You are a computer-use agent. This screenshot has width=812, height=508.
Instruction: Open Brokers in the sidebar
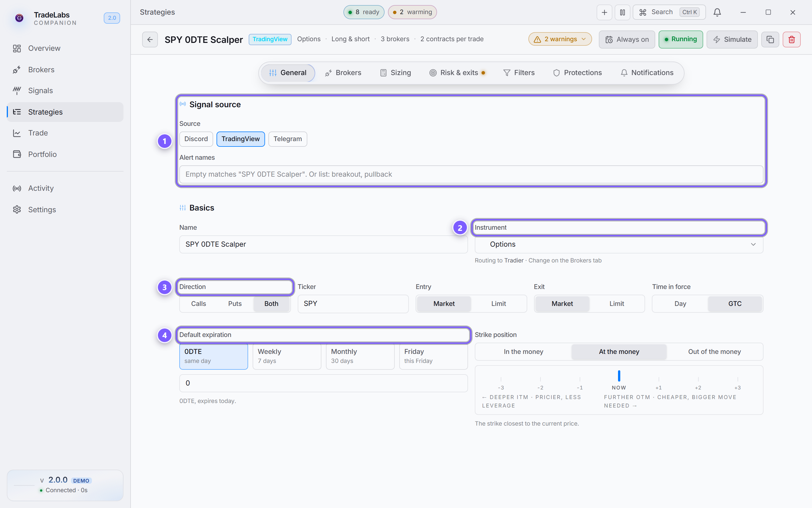65,69
